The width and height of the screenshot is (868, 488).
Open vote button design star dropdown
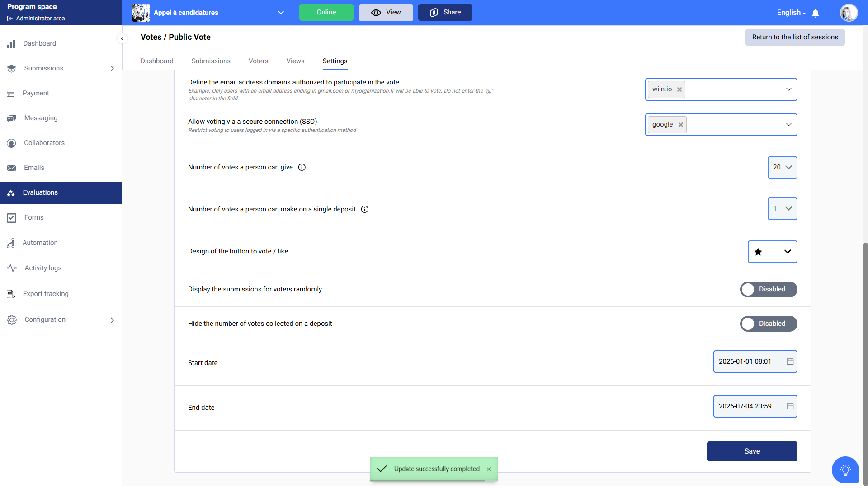(772, 252)
